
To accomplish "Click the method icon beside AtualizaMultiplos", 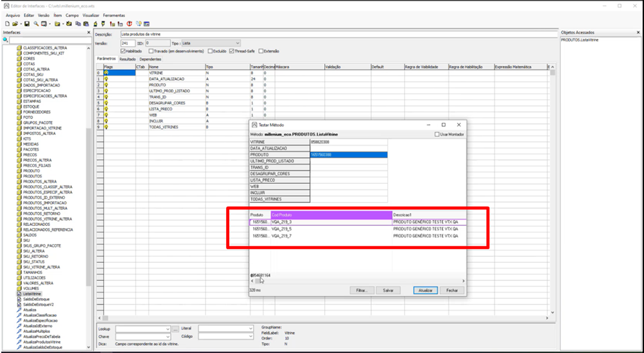I will (x=19, y=331).
